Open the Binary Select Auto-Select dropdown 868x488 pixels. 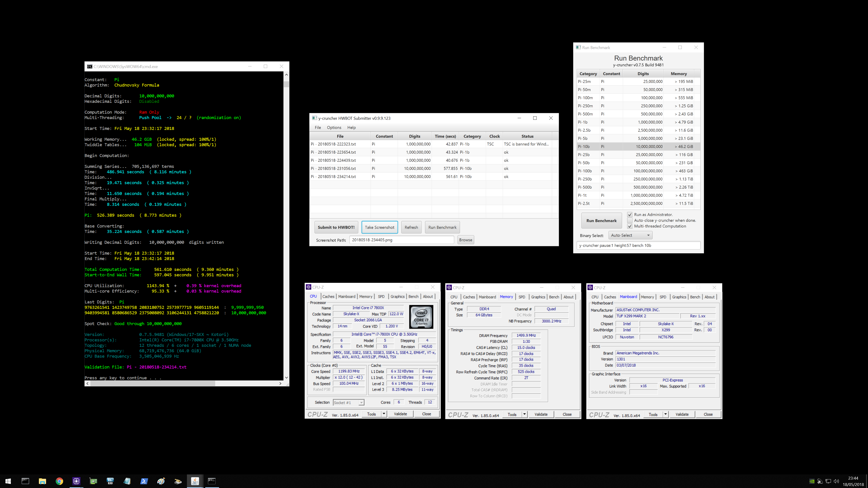pos(630,235)
